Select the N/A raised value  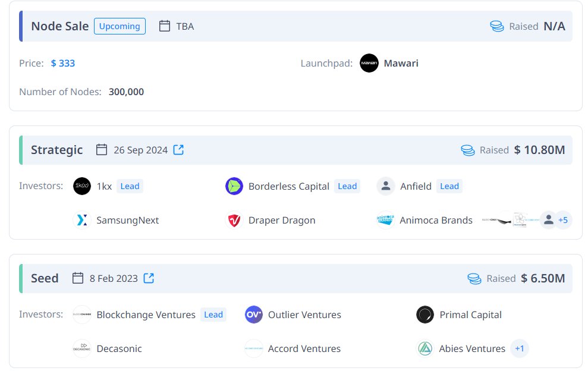[554, 26]
